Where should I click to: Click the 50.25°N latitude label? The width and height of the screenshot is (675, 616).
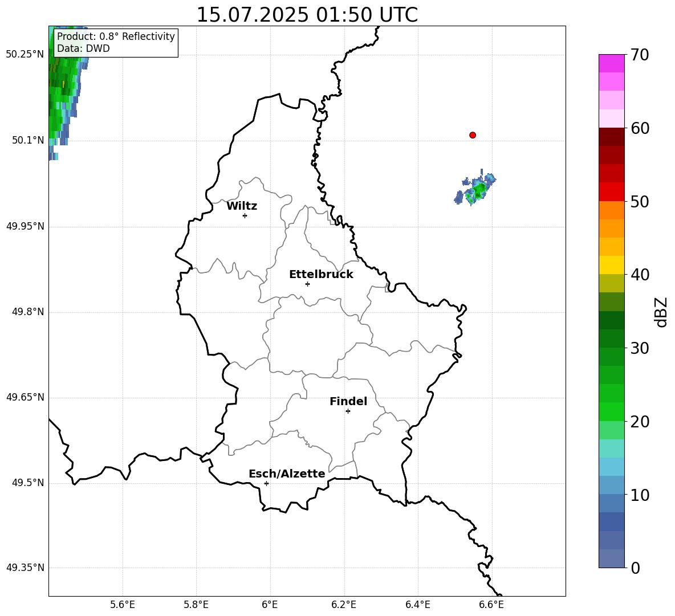point(25,55)
